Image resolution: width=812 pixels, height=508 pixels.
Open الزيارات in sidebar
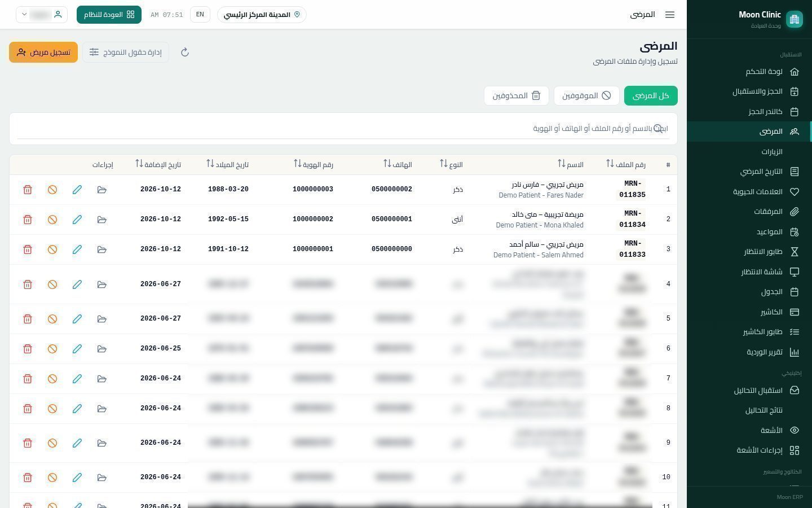point(749,152)
